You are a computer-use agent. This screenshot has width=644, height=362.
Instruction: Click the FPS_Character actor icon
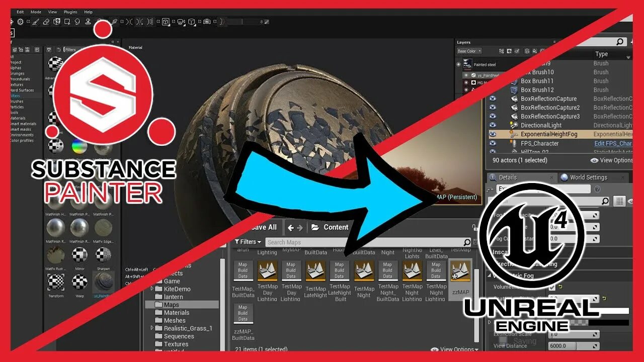point(514,143)
